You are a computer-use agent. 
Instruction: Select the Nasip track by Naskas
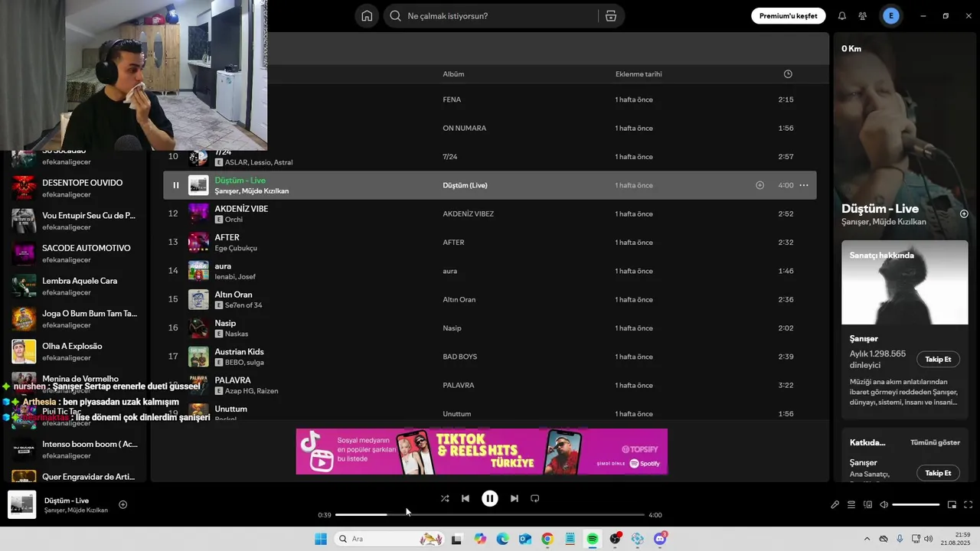(490, 328)
